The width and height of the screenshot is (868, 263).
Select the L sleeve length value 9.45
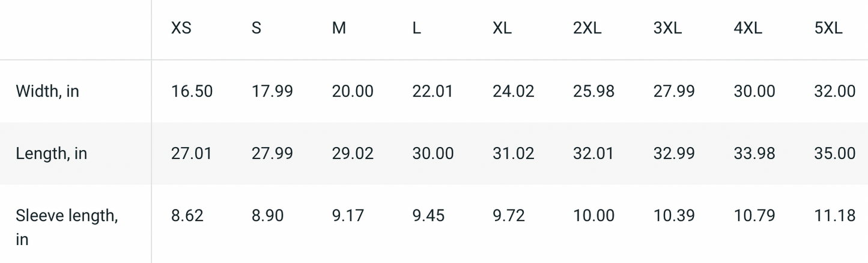[428, 215]
